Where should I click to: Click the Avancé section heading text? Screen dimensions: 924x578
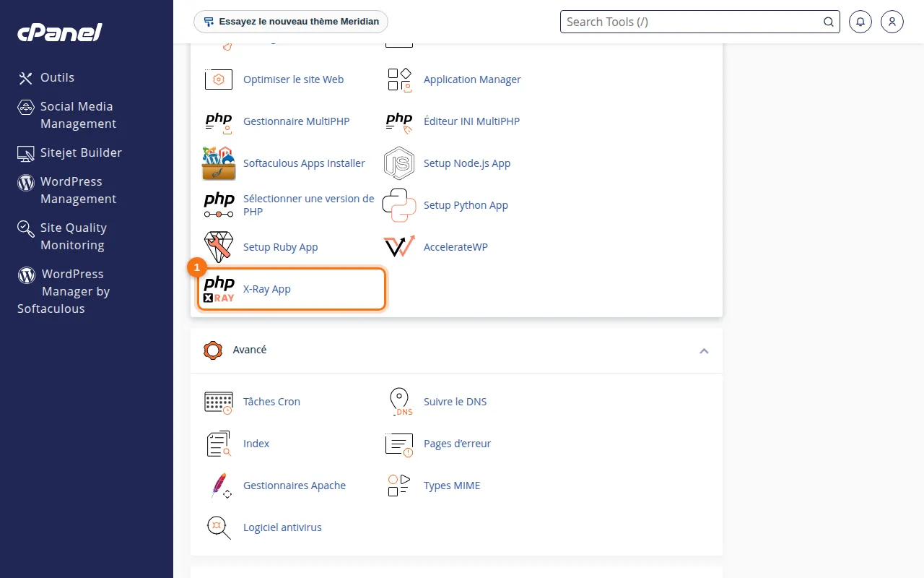coord(250,350)
